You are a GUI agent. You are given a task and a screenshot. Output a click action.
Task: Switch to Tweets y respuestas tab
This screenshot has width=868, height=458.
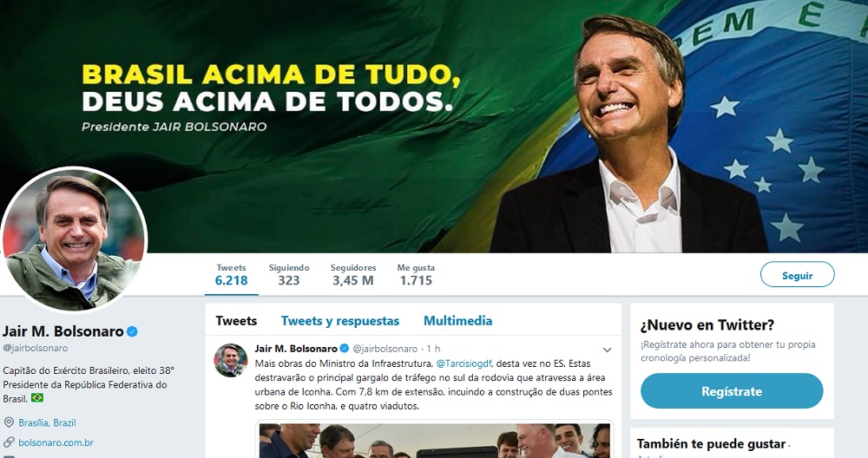(x=340, y=321)
